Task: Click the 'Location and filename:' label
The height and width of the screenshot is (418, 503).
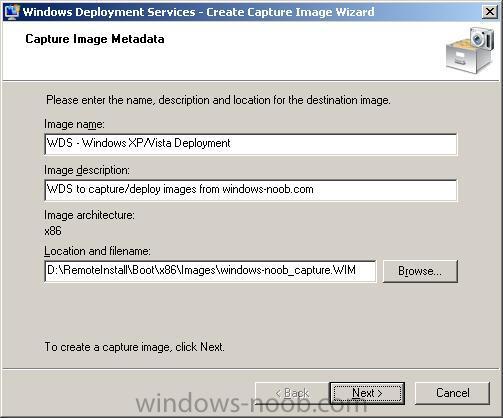Action: point(97,251)
